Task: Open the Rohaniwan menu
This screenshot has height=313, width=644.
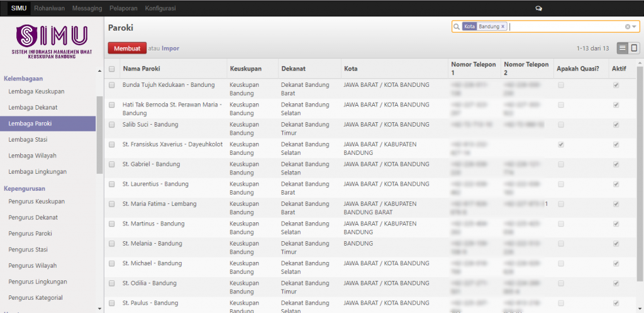Action: click(x=50, y=9)
